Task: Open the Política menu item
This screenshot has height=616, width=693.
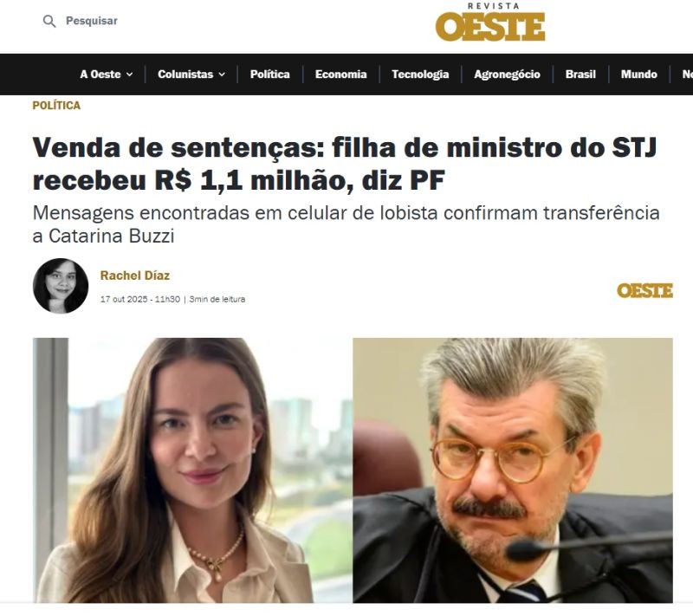Action: 269,75
